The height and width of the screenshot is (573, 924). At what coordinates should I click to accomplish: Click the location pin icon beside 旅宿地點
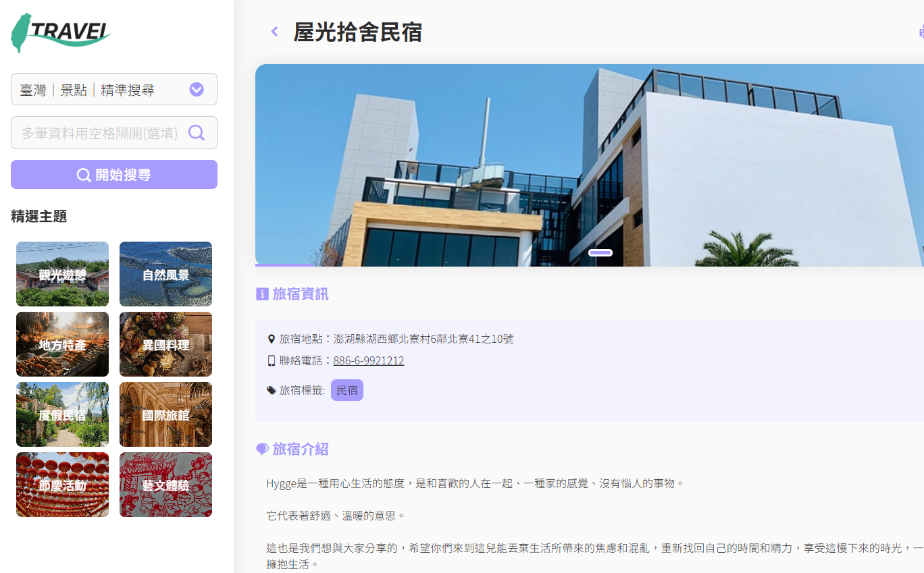pyautogui.click(x=272, y=339)
